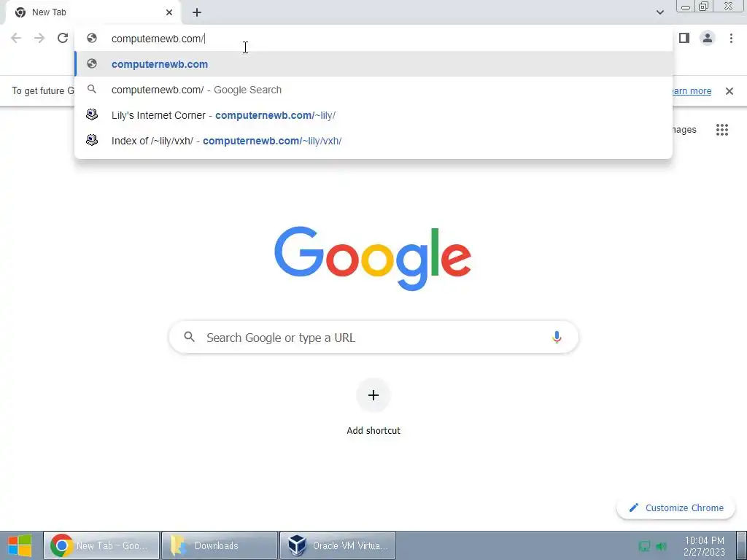Switch to Chrome New Tab taskbar item

[x=101, y=545]
